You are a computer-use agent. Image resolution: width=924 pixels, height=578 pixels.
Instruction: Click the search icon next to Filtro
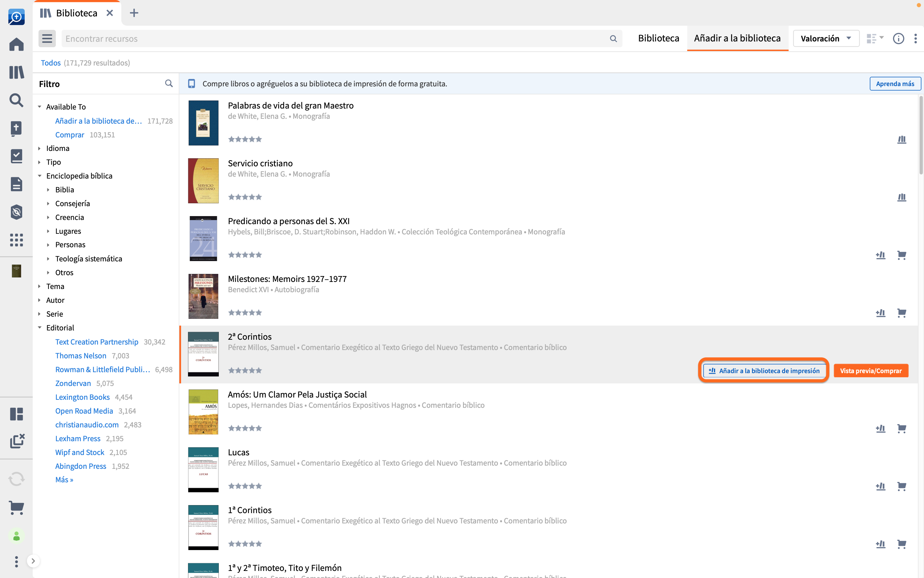pyautogui.click(x=169, y=83)
